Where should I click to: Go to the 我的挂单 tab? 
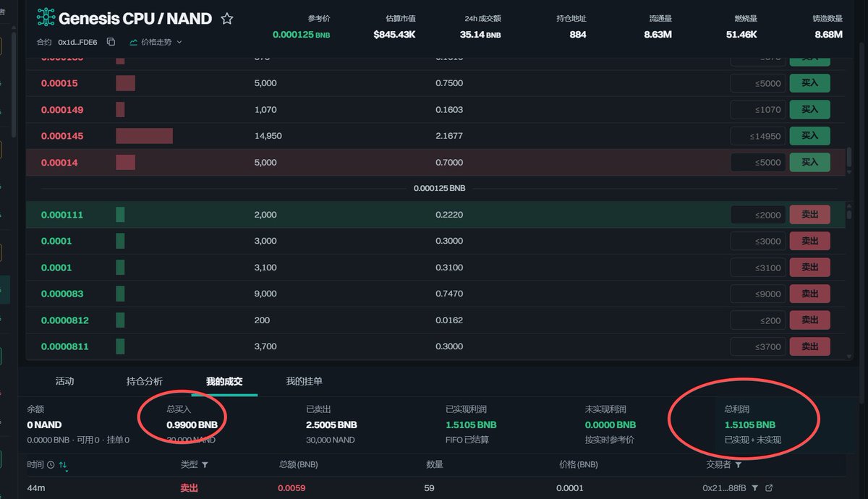(305, 381)
